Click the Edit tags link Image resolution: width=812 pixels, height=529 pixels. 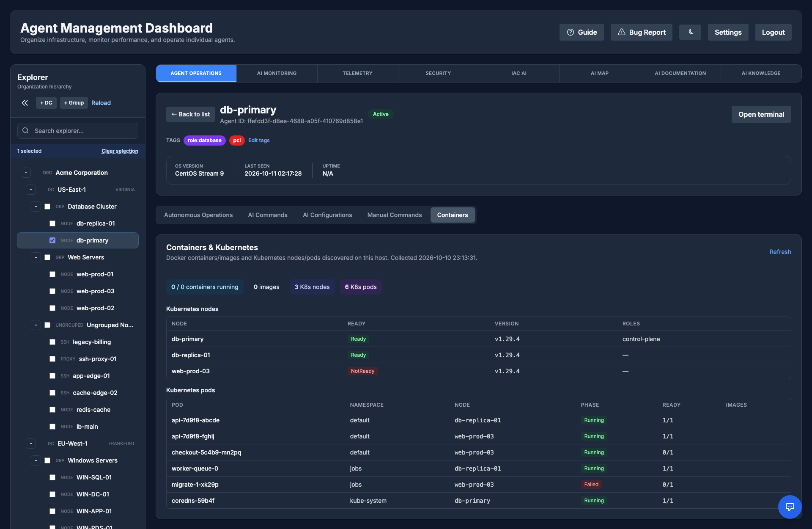point(259,141)
